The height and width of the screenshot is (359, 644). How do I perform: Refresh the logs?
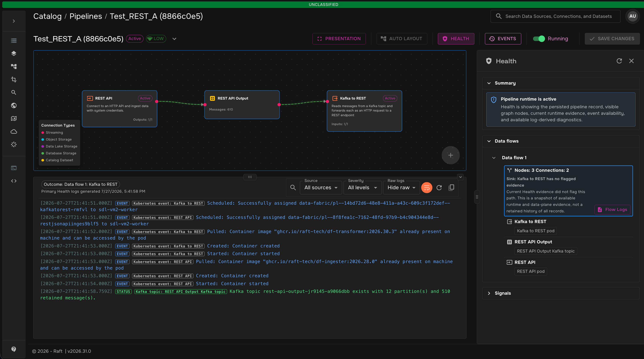439,188
